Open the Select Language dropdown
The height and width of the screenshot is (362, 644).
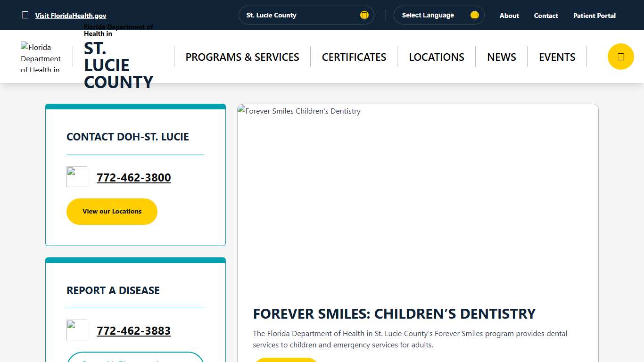click(x=438, y=15)
